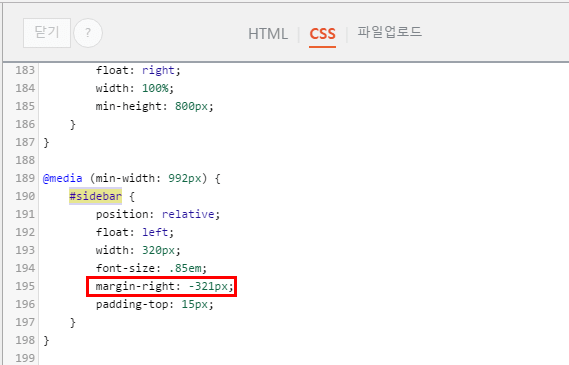The width and height of the screenshot is (569, 365).
Task: Click the 'float: left;' code line
Action: (135, 232)
